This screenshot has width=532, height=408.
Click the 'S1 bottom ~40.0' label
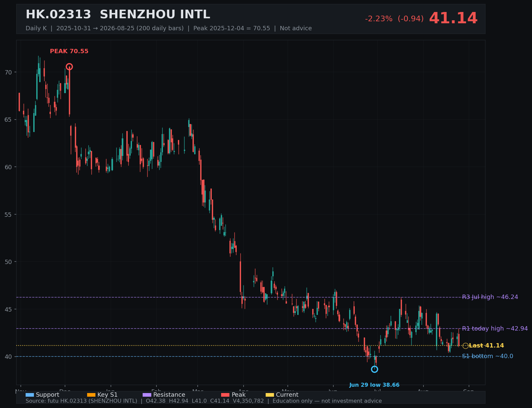487,356
